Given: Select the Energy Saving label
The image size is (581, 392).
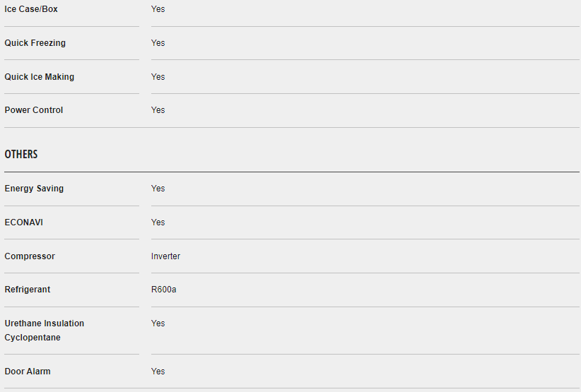Looking at the screenshot, I should [34, 189].
